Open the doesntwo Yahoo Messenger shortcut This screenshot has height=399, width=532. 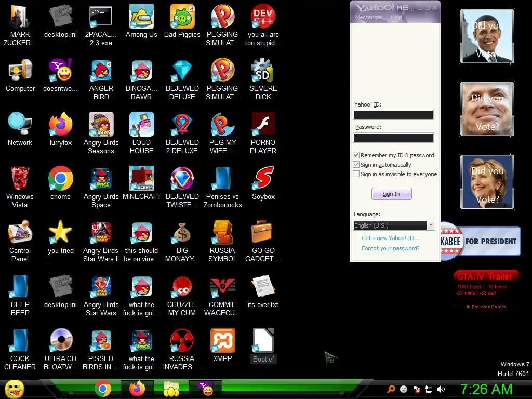click(61, 75)
